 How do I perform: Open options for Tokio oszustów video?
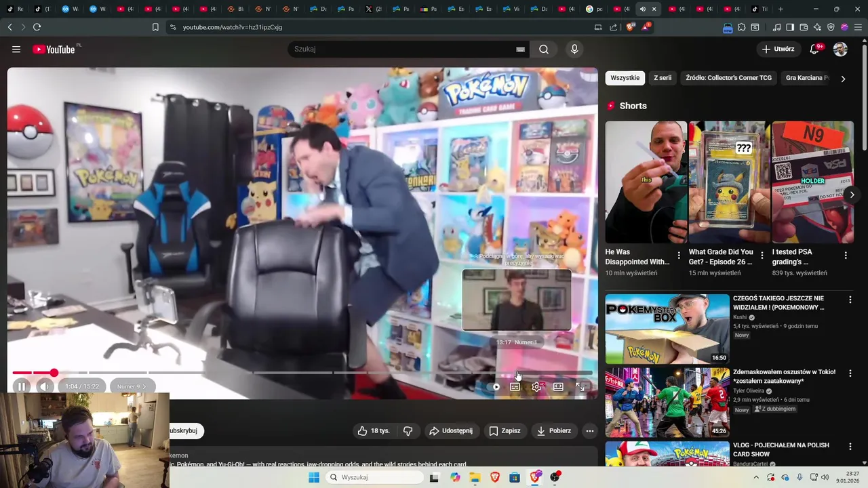pos(850,373)
